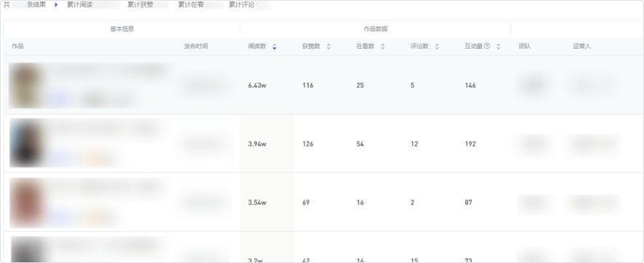Sort by 在看数 column arrows

(382, 47)
